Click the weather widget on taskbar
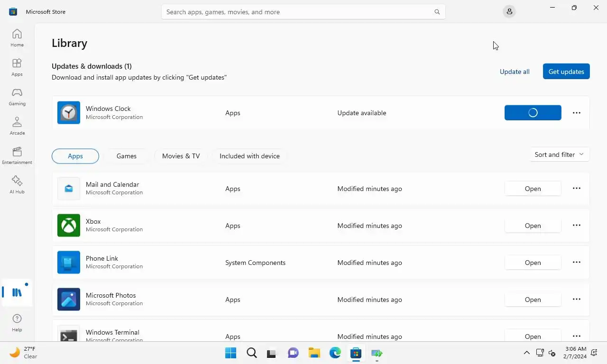The width and height of the screenshot is (607, 364). [24, 353]
